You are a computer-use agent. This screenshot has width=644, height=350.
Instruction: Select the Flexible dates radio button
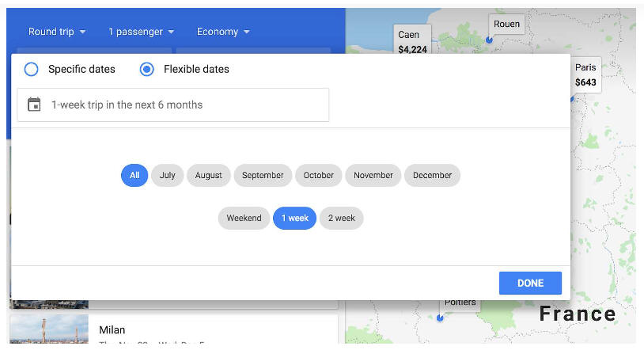146,69
